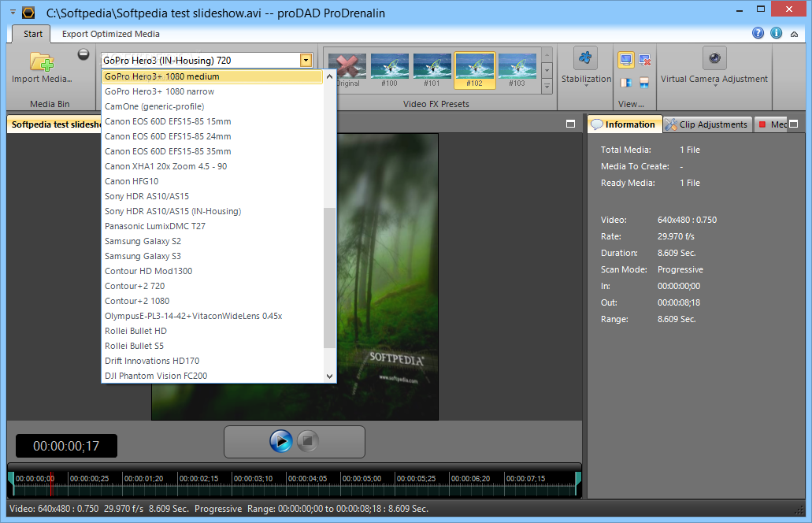
Task: Click the camera list scroll-down arrow
Action: click(x=329, y=376)
